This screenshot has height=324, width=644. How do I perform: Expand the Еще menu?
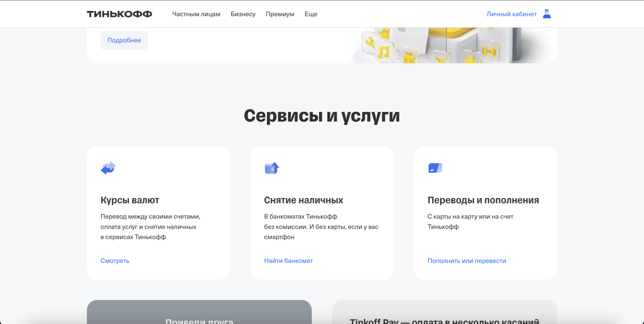click(311, 14)
